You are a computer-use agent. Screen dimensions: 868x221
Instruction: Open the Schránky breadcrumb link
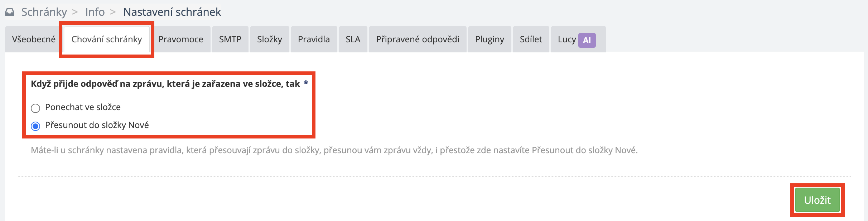(44, 11)
